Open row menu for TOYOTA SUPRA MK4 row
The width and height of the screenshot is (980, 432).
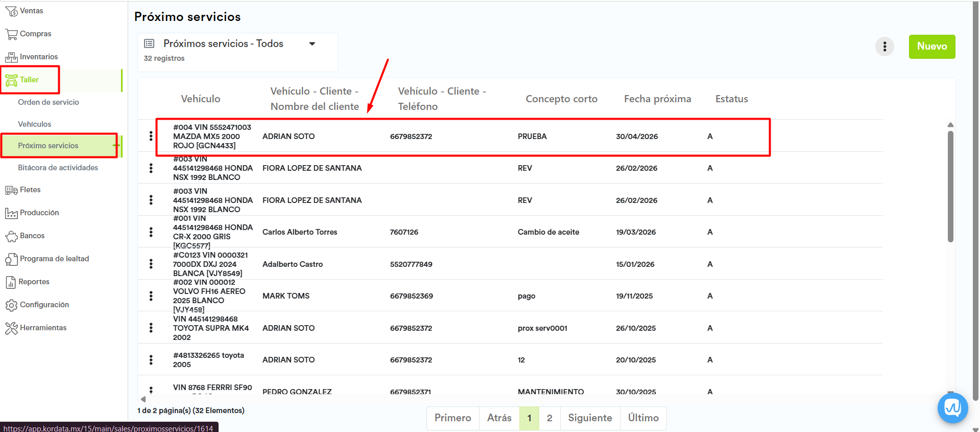point(151,328)
